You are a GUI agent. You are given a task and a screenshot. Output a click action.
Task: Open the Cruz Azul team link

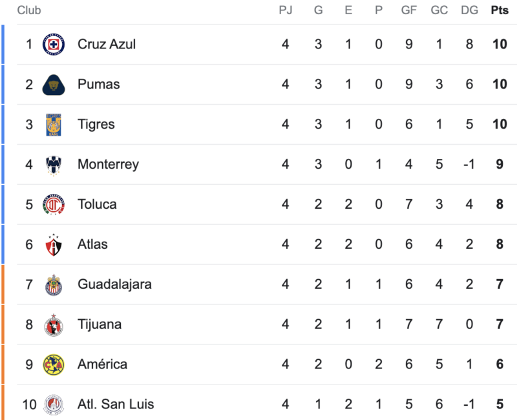click(x=107, y=45)
